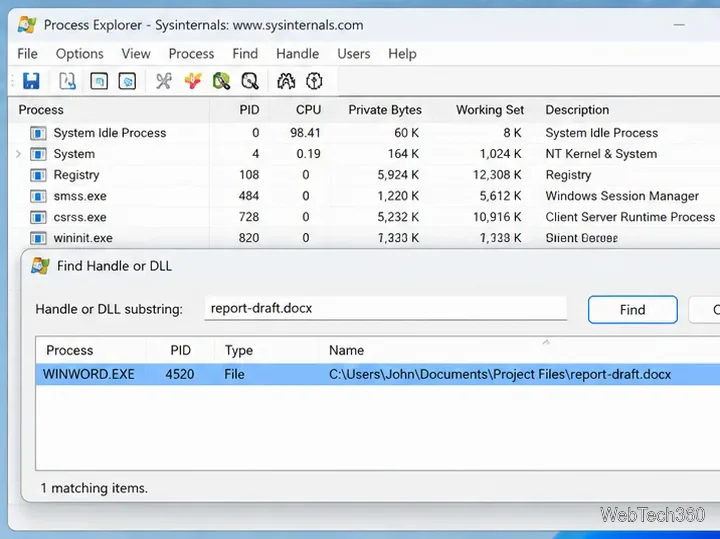This screenshot has width=720, height=539.
Task: Minimize the Process Explorer window
Action: click(x=679, y=25)
